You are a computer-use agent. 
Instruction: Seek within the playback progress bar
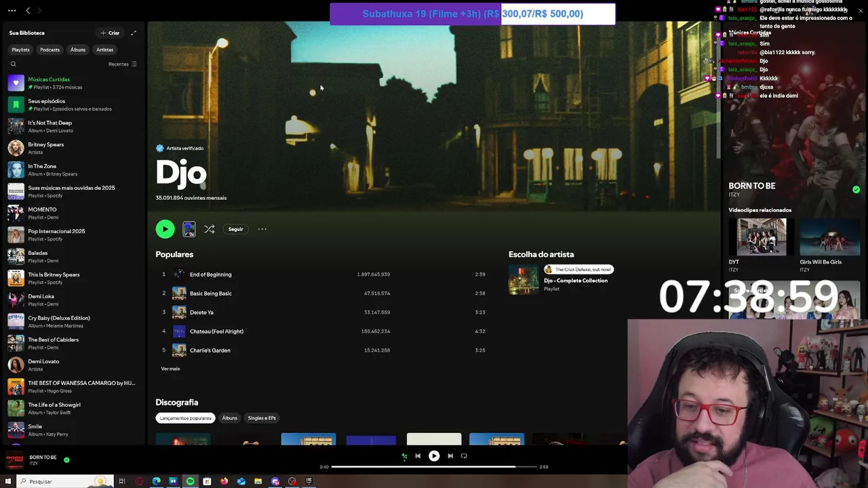[x=433, y=467]
